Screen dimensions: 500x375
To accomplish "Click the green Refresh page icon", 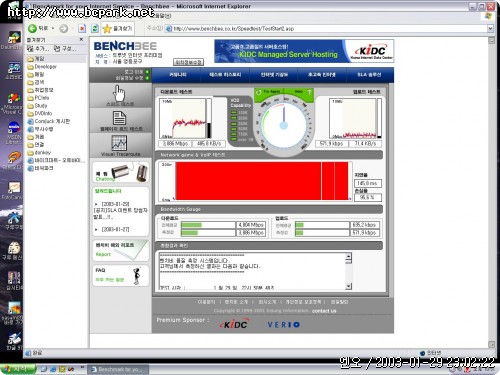I will [95, 29].
